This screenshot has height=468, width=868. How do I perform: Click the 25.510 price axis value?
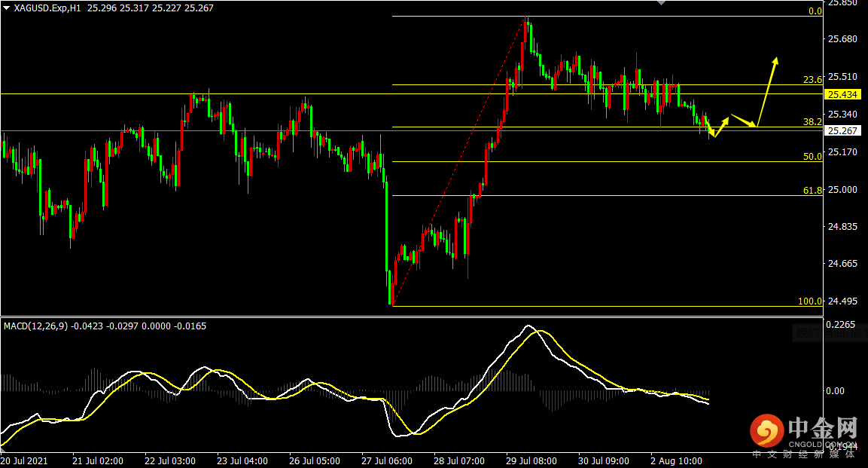tap(842, 76)
